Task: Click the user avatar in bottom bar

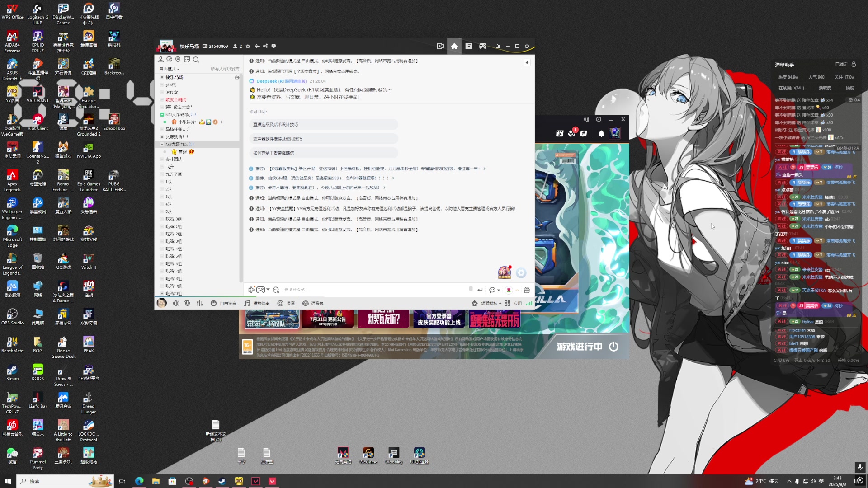Action: click(161, 303)
